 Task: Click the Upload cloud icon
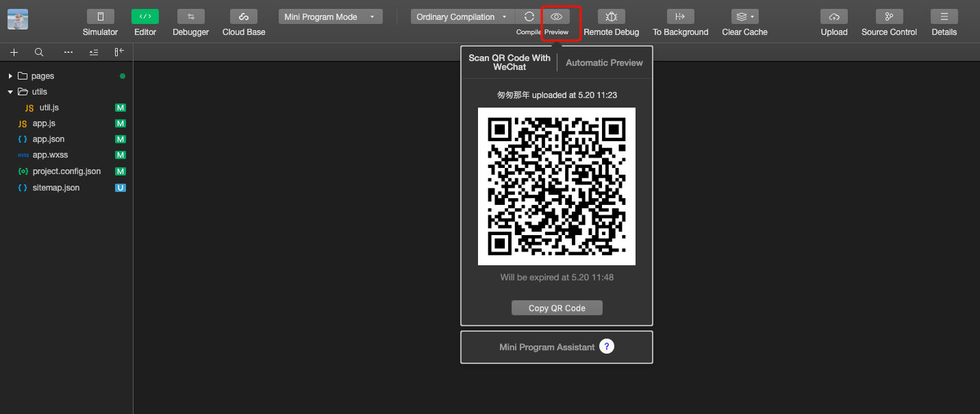[x=834, y=16]
